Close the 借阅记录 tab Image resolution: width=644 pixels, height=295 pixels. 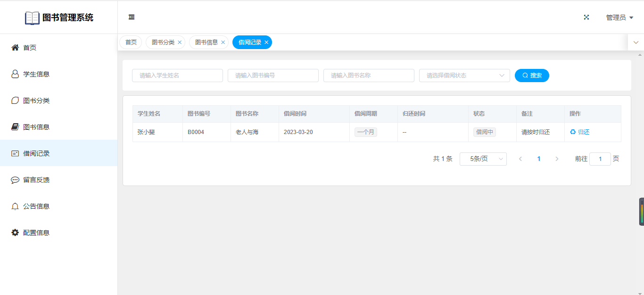pos(266,42)
